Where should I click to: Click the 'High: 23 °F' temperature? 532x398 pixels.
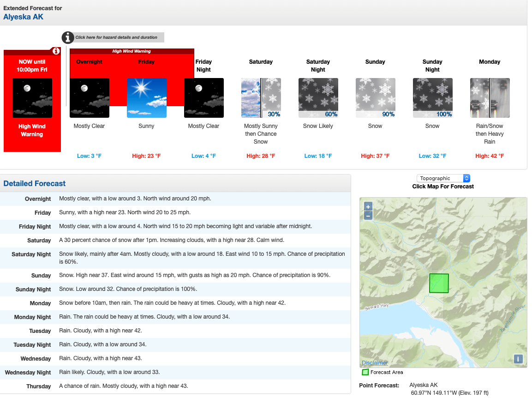click(146, 156)
